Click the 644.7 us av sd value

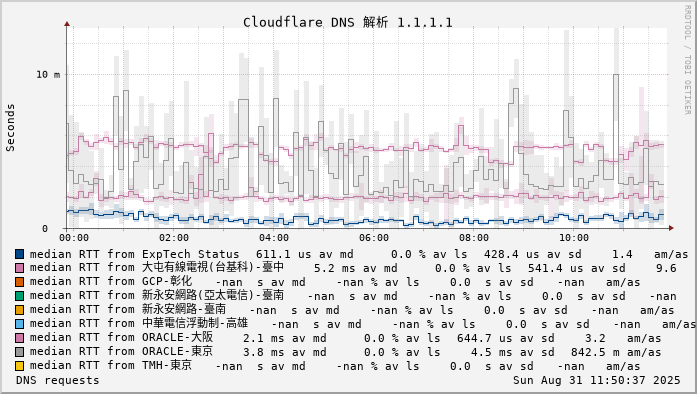coord(505,338)
